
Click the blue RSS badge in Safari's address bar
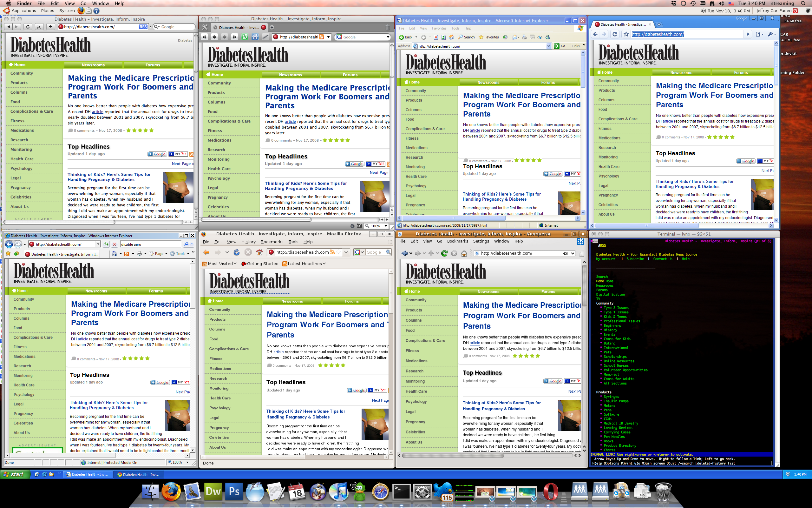143,27
